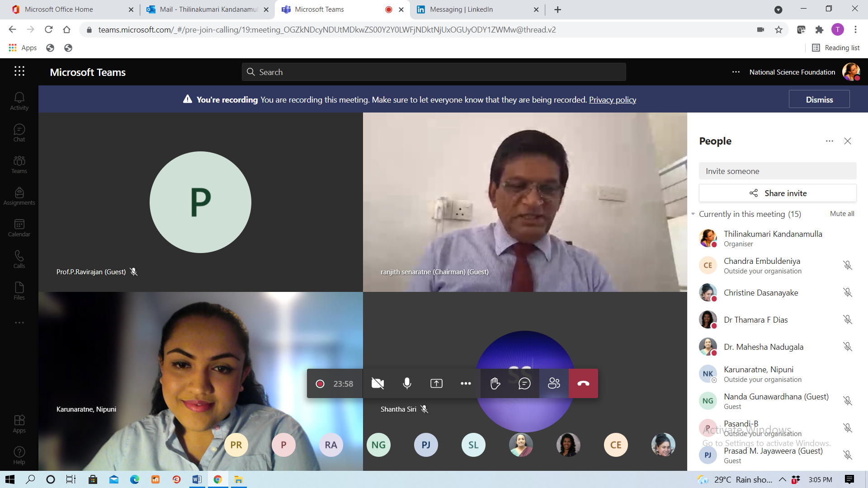868x488 pixels.
Task: Open the Privacy policy link
Action: 612,99
